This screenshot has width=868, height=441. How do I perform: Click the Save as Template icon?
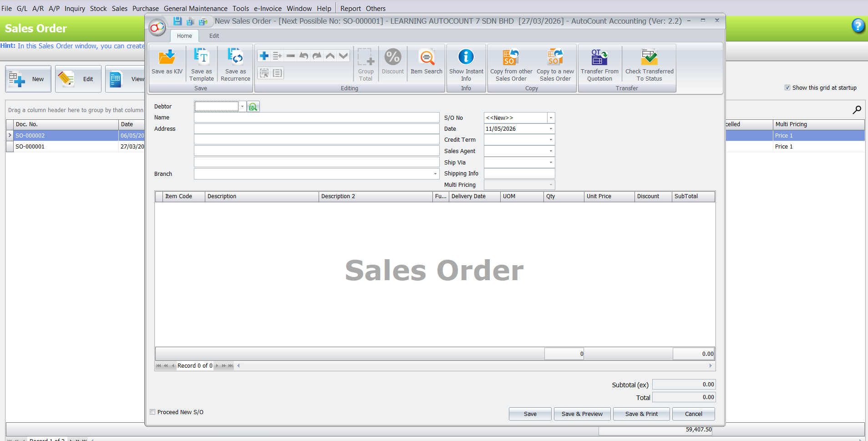pos(201,56)
